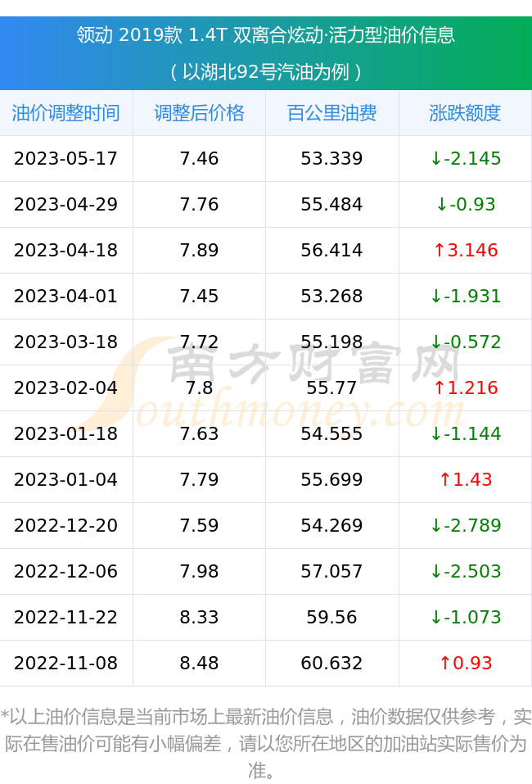The width and height of the screenshot is (532, 784).
Task: Click the price value 7.79
Action: click(x=200, y=479)
